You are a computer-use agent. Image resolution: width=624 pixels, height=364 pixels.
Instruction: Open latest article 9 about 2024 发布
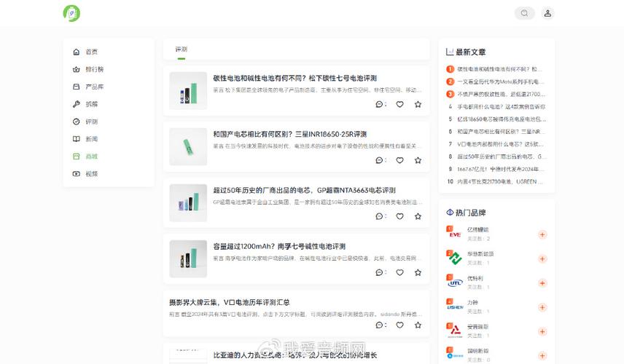(x=501, y=169)
